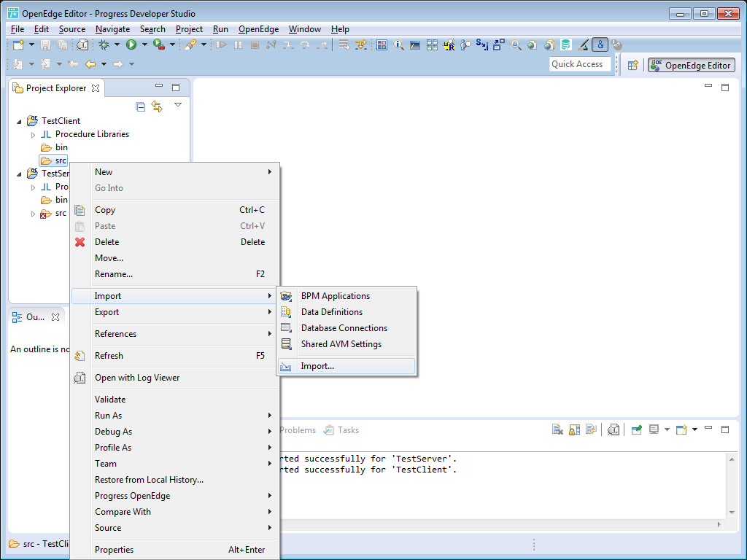
Task: Click the person search toolbar icon
Action: tap(465, 44)
